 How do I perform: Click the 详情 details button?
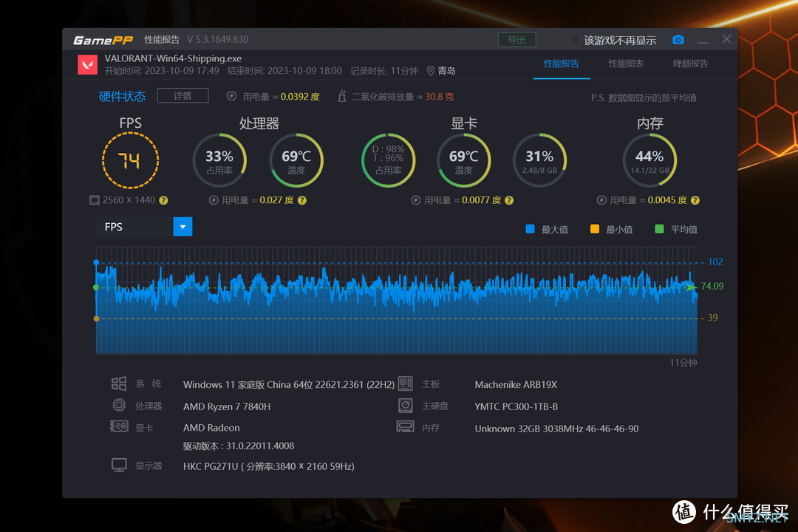point(183,96)
